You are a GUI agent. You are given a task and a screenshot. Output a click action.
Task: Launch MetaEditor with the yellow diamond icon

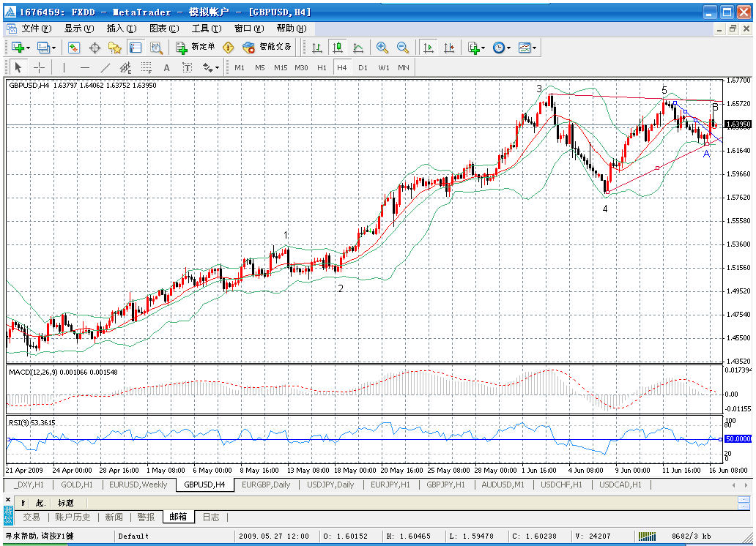pos(228,48)
